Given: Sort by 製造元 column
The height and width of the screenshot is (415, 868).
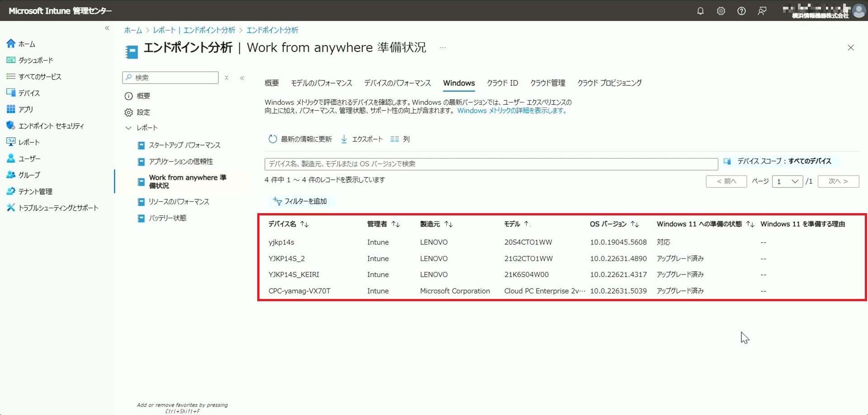Looking at the screenshot, I should (x=436, y=224).
